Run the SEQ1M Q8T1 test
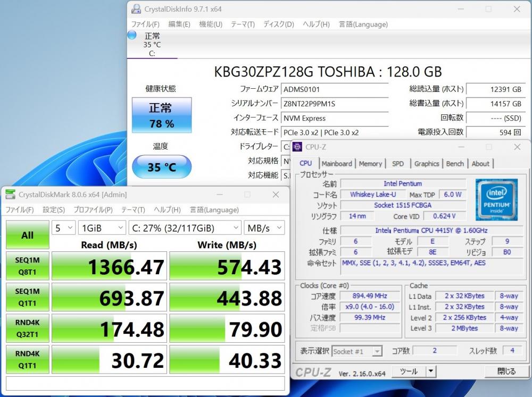This screenshot has width=532, height=397. [x=28, y=266]
